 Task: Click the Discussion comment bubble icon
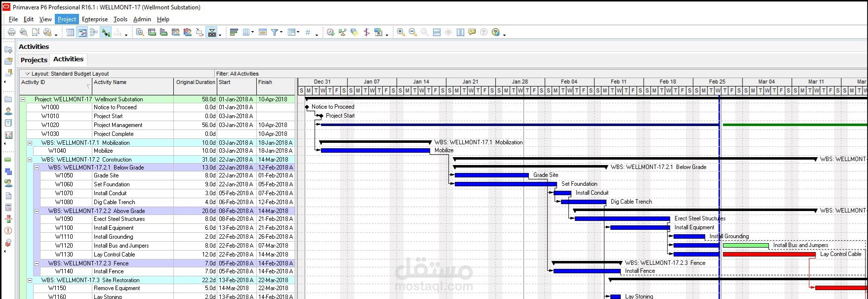point(472,32)
